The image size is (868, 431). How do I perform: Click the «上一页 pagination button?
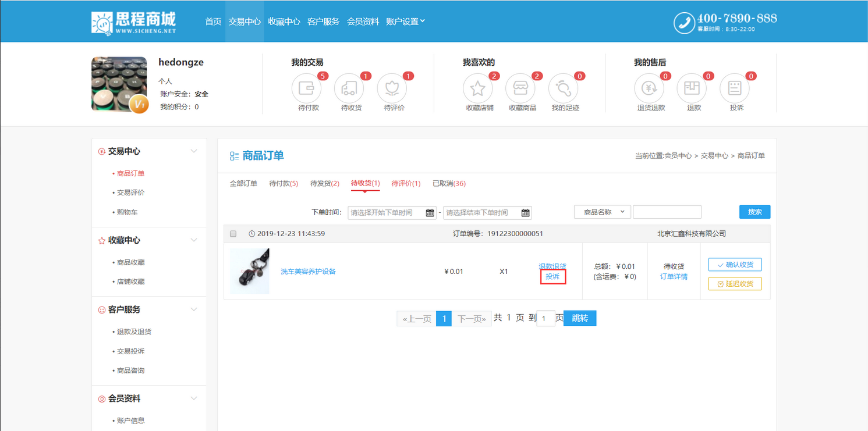coord(417,319)
